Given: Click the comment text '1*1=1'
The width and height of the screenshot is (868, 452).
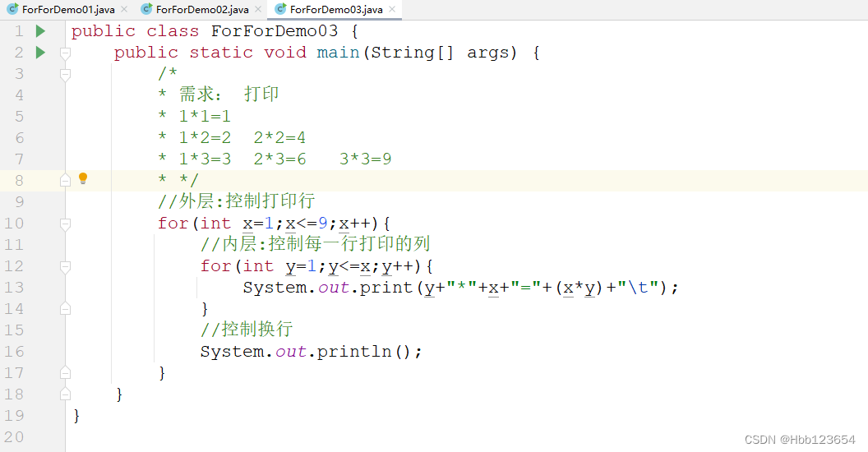Looking at the screenshot, I should click(x=205, y=116).
